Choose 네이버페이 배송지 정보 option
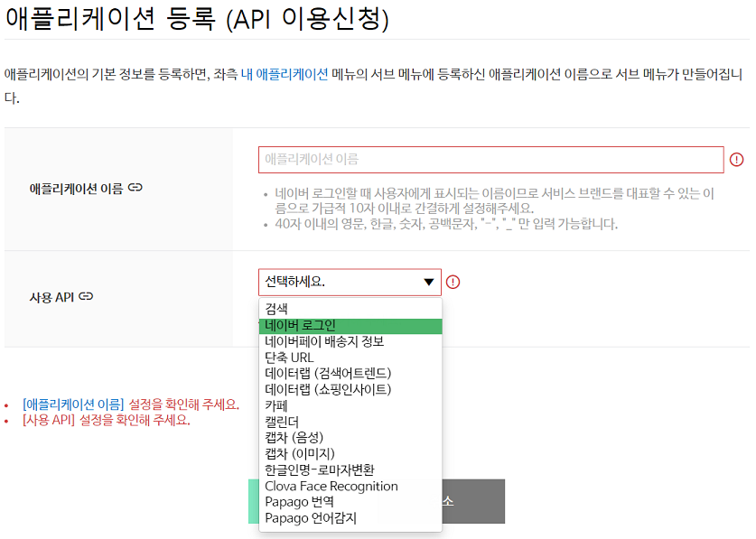The width and height of the screenshot is (756, 539). [350, 342]
